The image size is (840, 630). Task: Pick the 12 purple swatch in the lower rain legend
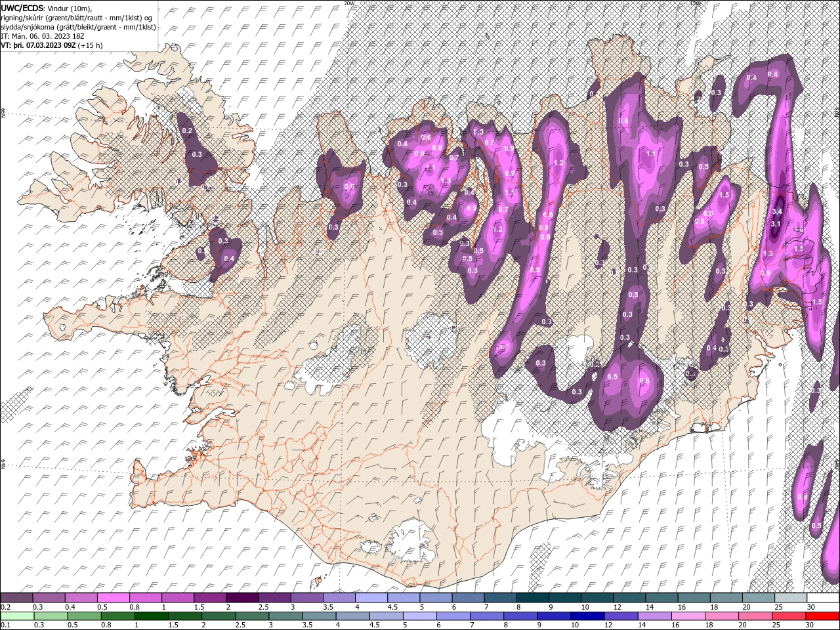click(x=621, y=616)
